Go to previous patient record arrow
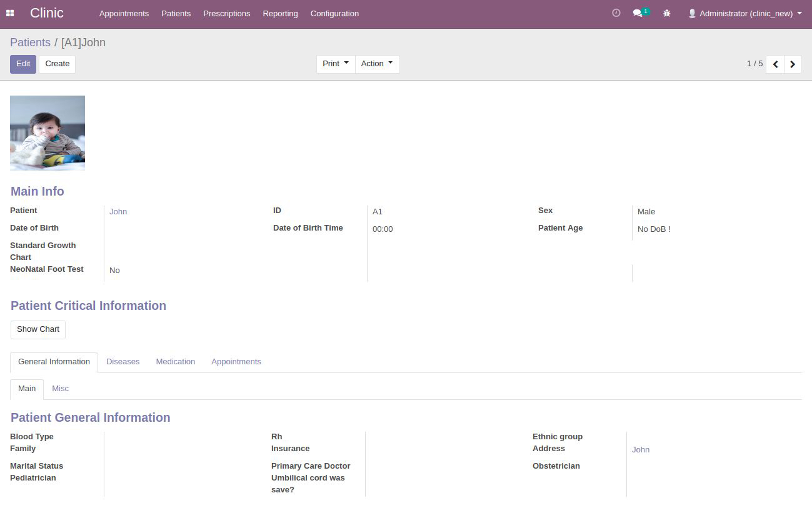This screenshot has width=812, height=518. (x=775, y=64)
